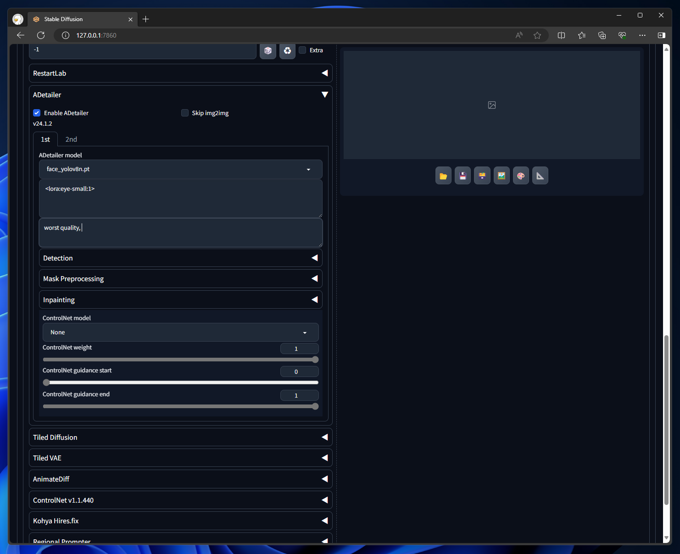Open the favorites list icon
Screen dimensions: 680x554
[582, 35]
